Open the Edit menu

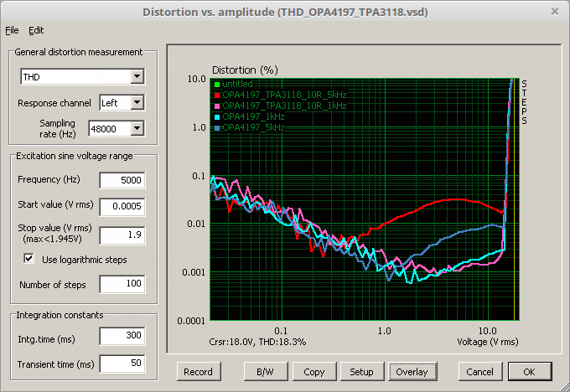(x=36, y=30)
